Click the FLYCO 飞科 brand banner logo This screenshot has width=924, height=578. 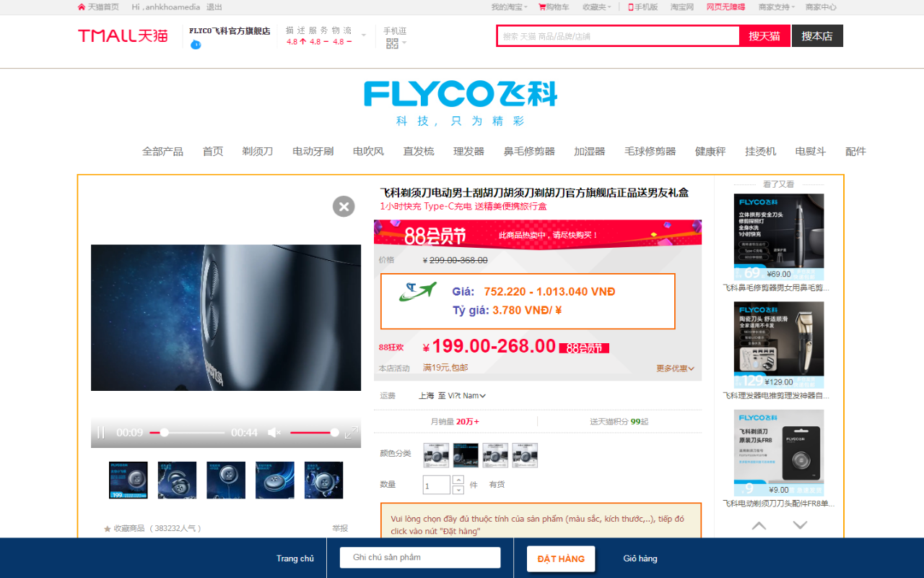[461, 95]
